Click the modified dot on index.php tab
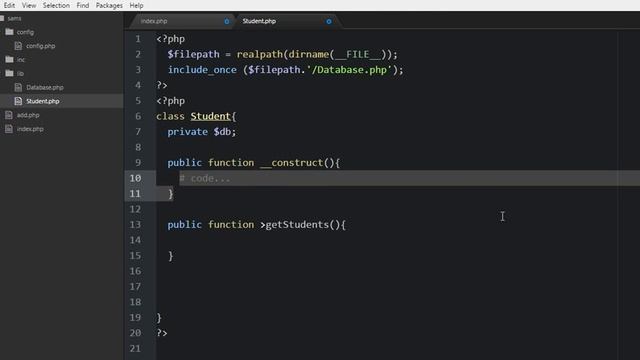The width and height of the screenshot is (640, 360). 227,21
